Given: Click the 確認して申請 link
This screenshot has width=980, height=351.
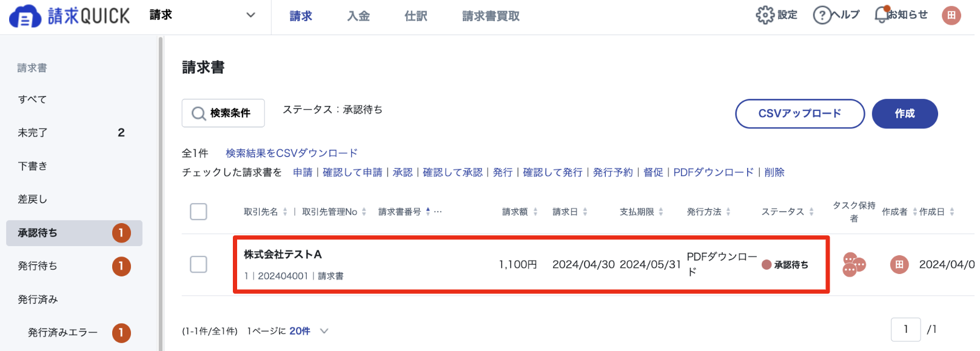Looking at the screenshot, I should (x=352, y=173).
